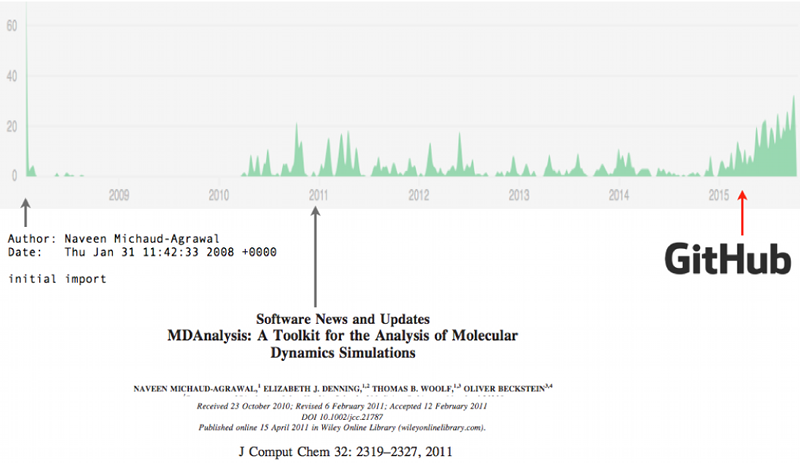Click the highest 2015 commit peak at the graph's end

pyautogui.click(x=794, y=136)
